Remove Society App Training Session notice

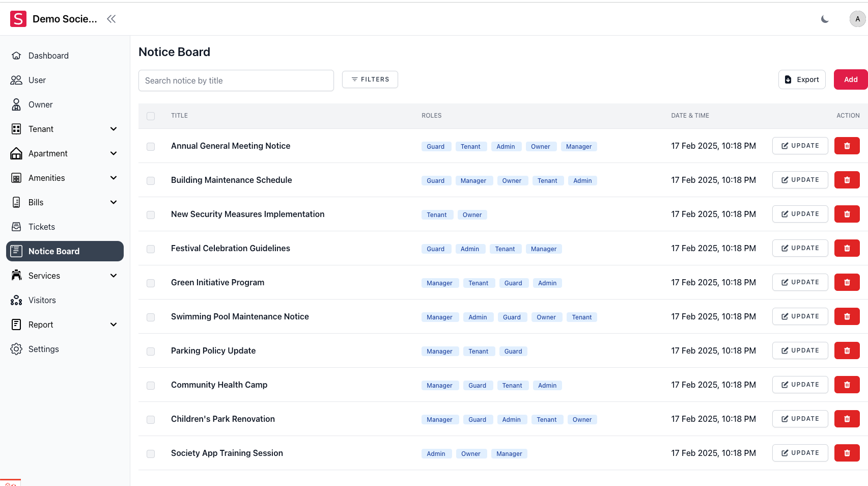(x=847, y=453)
